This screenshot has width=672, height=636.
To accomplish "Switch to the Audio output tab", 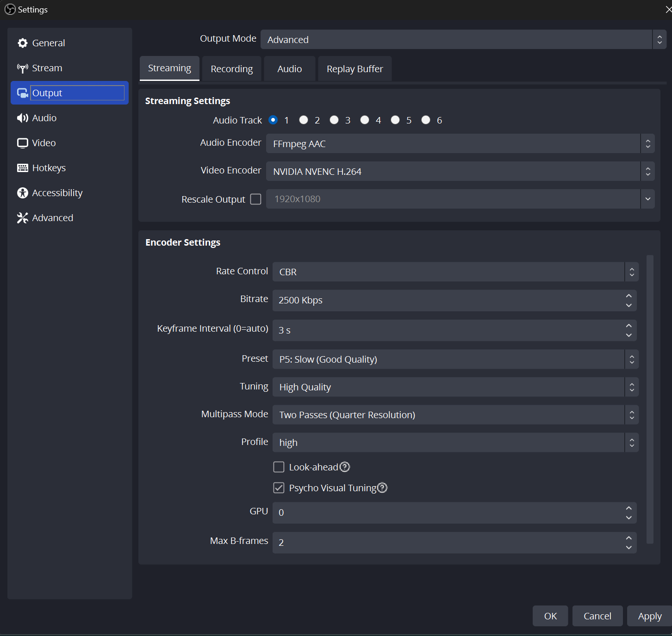I will coord(290,69).
